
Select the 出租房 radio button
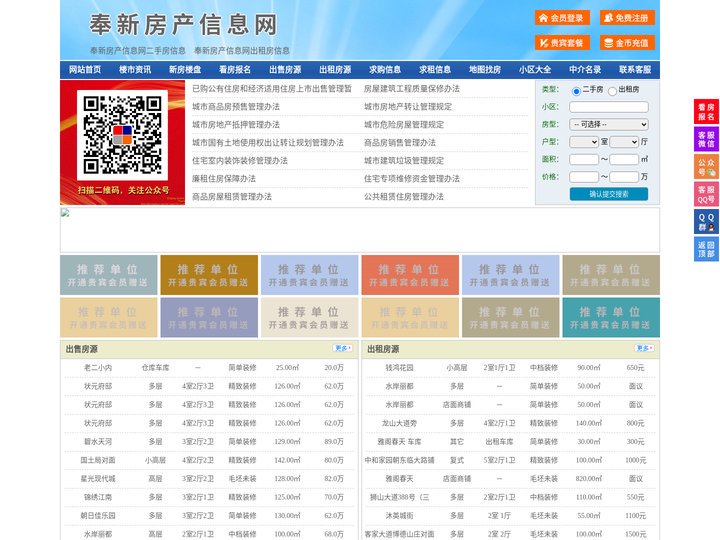(x=612, y=91)
